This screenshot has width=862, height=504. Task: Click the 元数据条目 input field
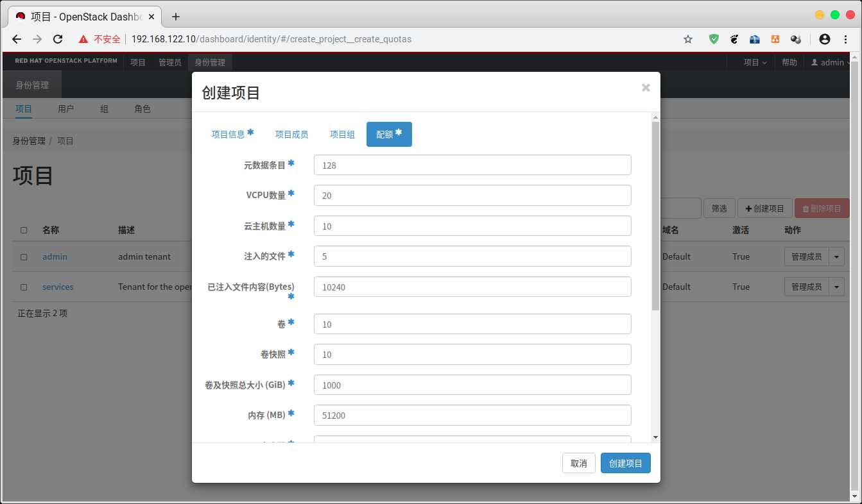pyautogui.click(x=472, y=165)
